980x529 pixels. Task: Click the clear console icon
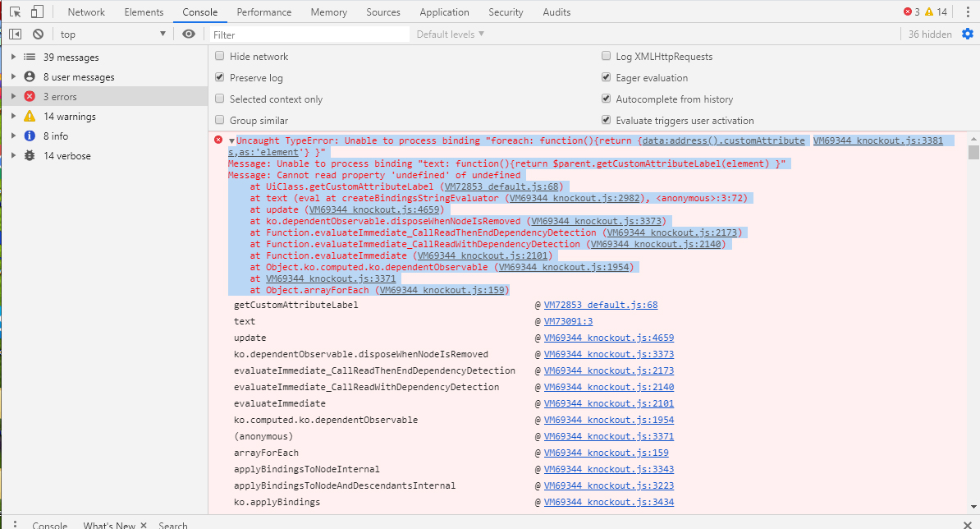click(38, 34)
